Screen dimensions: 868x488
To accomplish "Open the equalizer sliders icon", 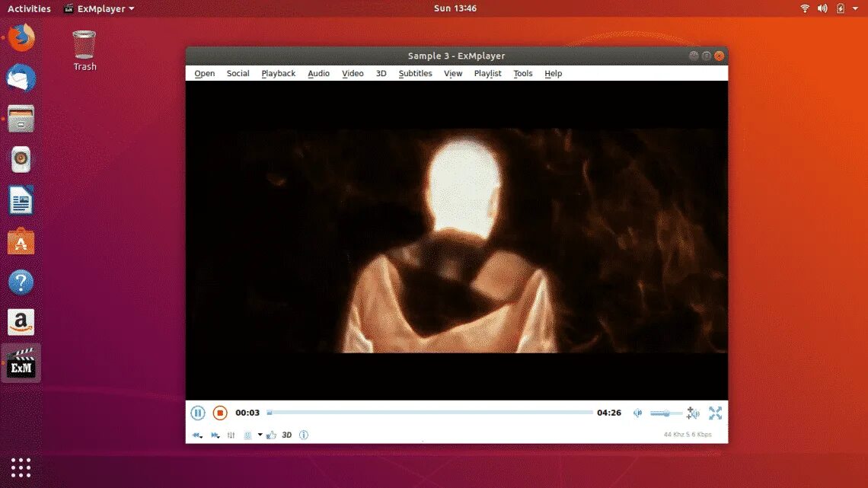I will (231, 435).
